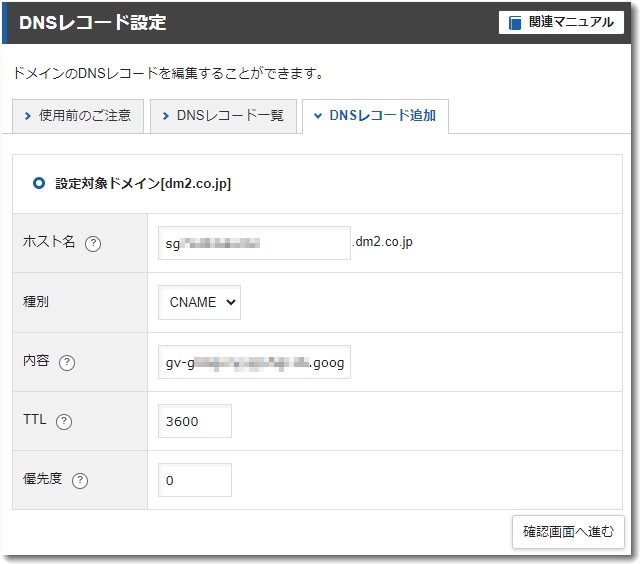Viewport: 640px width, 564px height.
Task: Click the circle bullet beside 設定対象ドメイン
Action: point(39,183)
